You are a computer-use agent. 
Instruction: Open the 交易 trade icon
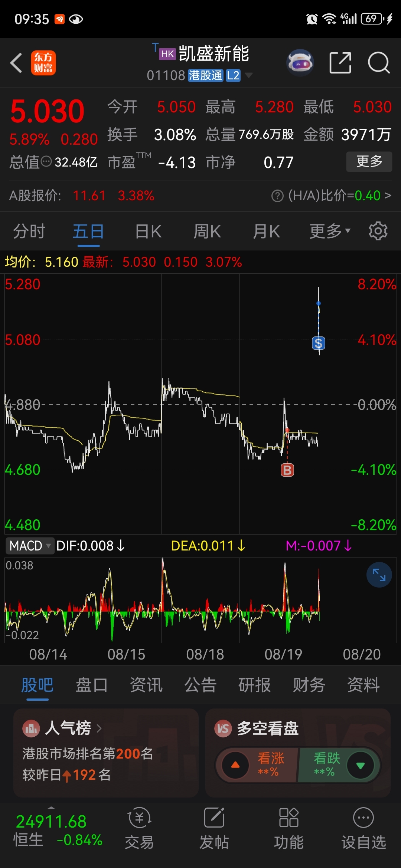point(139,828)
